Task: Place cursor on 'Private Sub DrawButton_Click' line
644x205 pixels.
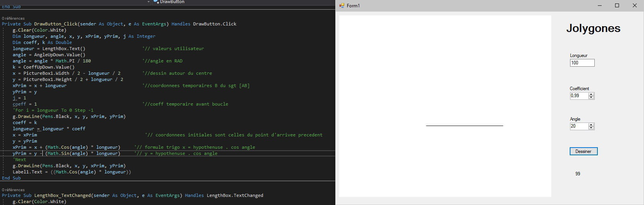Action: [x=119, y=24]
